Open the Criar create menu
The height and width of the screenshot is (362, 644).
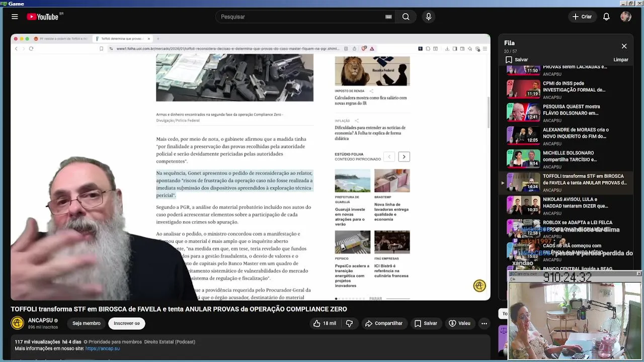582,17
